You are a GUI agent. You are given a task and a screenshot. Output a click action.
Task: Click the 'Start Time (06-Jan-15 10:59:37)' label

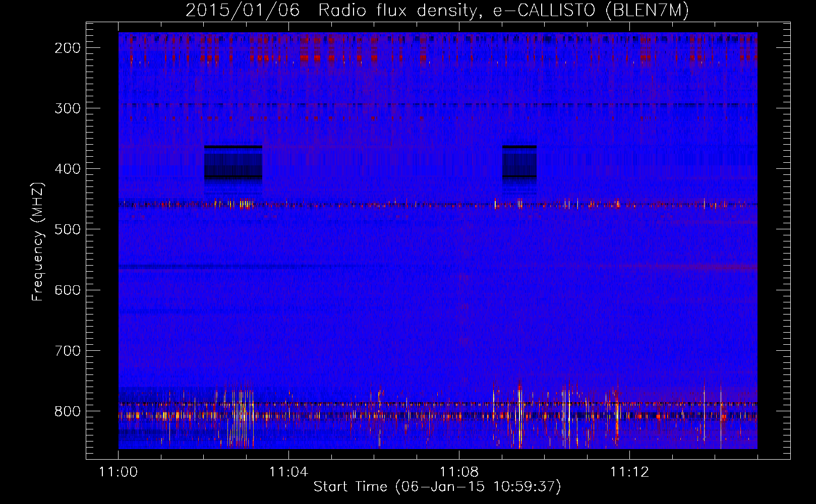click(437, 487)
